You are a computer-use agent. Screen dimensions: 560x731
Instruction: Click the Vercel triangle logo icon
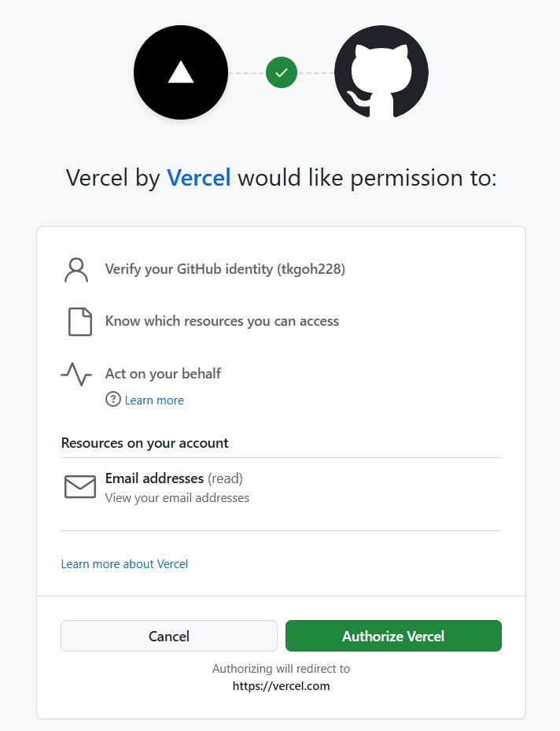pos(180,72)
